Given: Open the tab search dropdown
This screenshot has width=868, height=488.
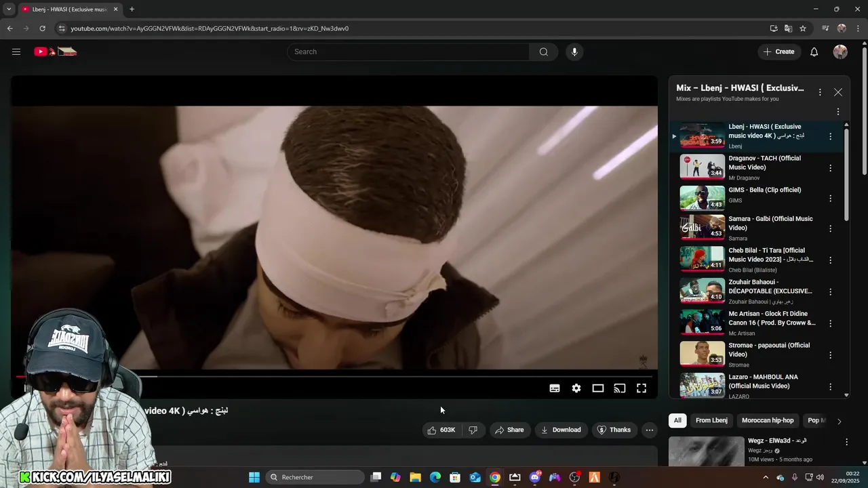Looking at the screenshot, I should 9,9.
